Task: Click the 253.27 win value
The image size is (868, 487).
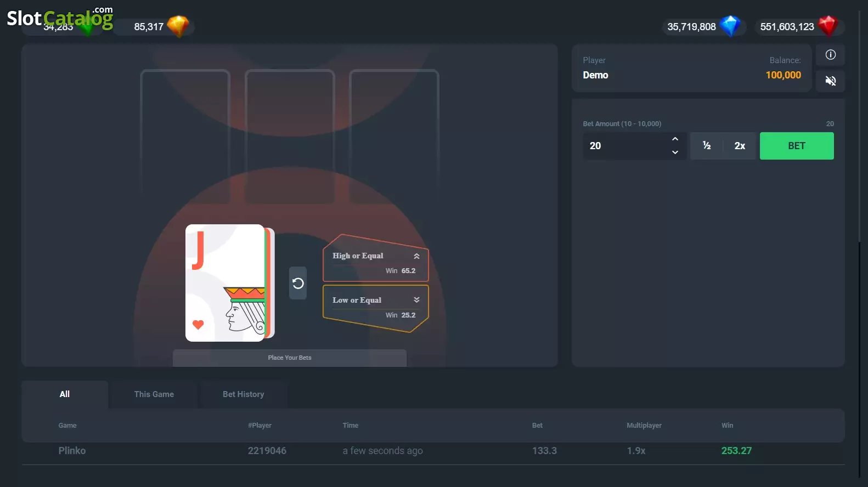Action: [x=736, y=451]
